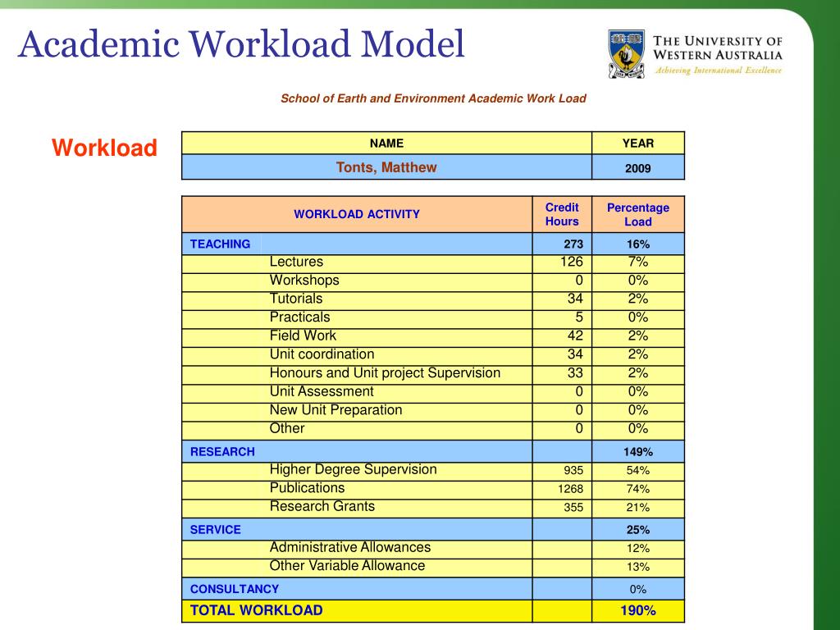Screen dimensions: 840x630
Task: Click the red 'Workload' heading
Action: [104, 148]
